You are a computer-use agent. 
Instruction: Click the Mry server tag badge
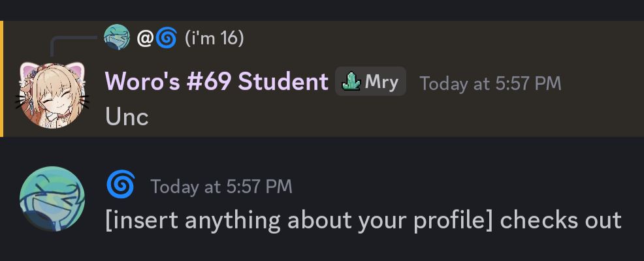click(x=370, y=82)
